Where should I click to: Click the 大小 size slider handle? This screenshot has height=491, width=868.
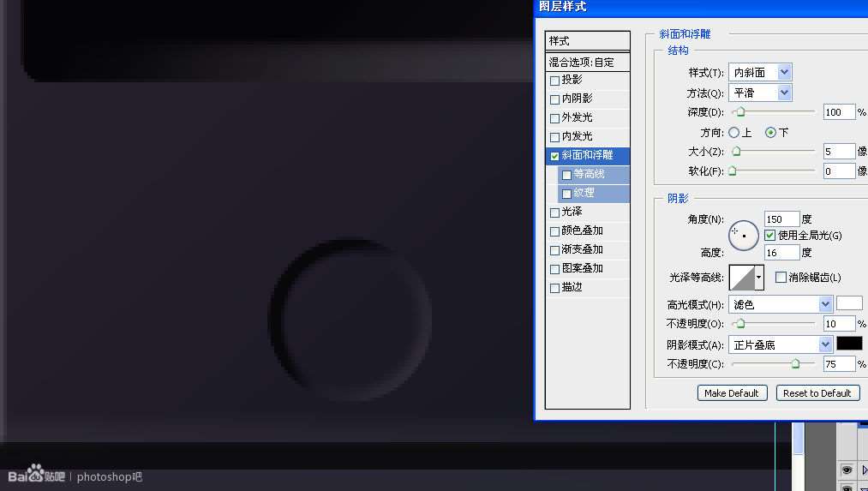[736, 151]
